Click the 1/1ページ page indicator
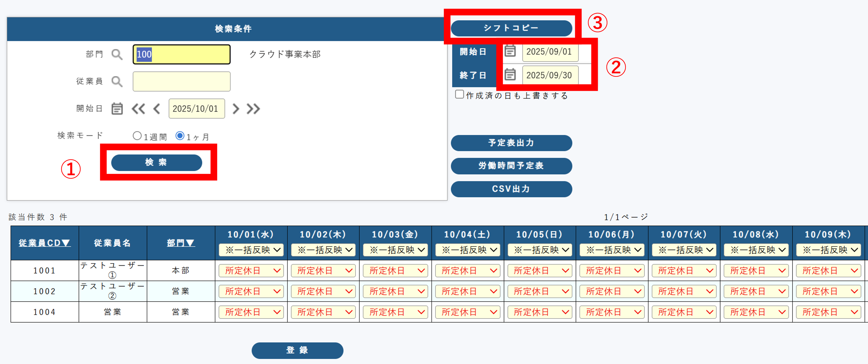Image resolution: width=868 pixels, height=364 pixels. tap(626, 217)
